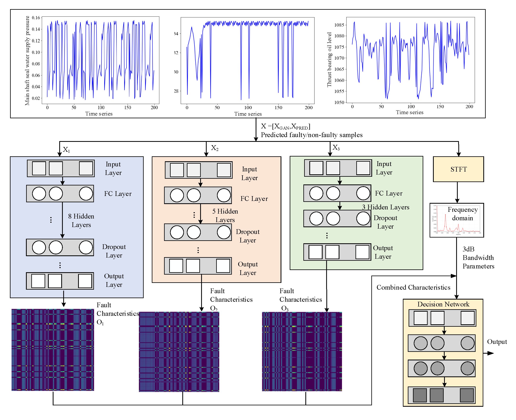Image resolution: width=516 pixels, height=420 pixels.
Task: Click the 3dB Bandwidth Parameters text
Action: 478,258
